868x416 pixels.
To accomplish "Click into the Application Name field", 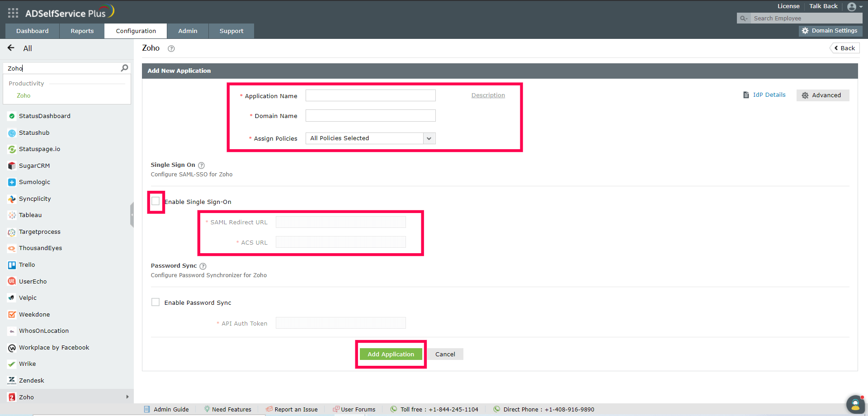I will pos(371,95).
